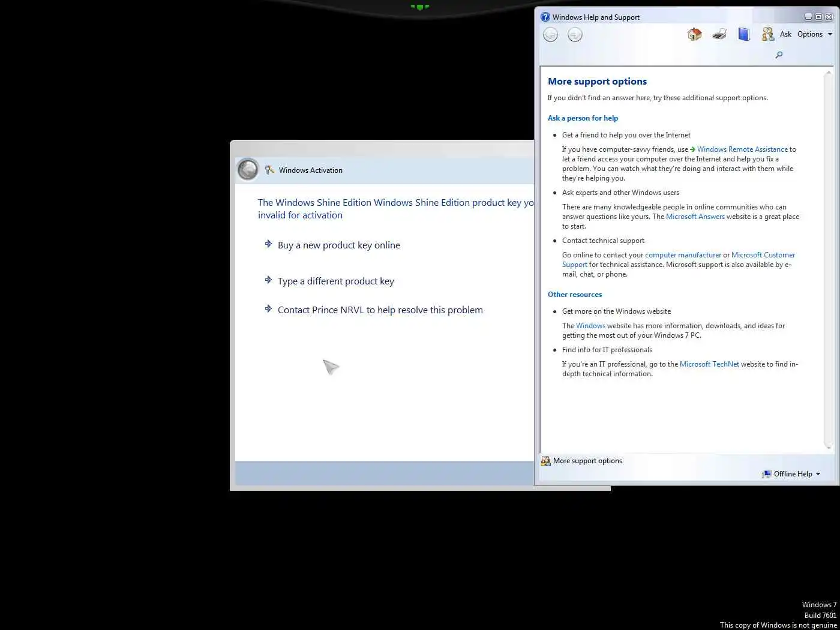Click the Forward arrow in Help and Support

pyautogui.click(x=575, y=35)
